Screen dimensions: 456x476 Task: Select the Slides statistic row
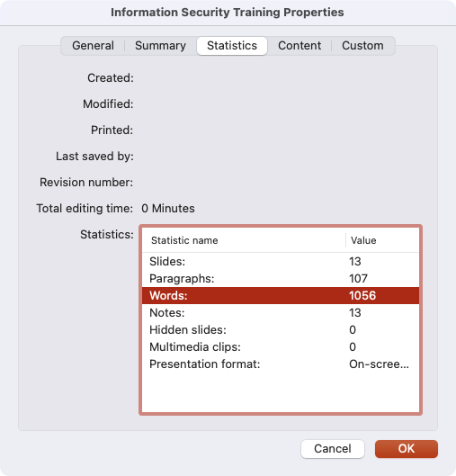[281, 261]
